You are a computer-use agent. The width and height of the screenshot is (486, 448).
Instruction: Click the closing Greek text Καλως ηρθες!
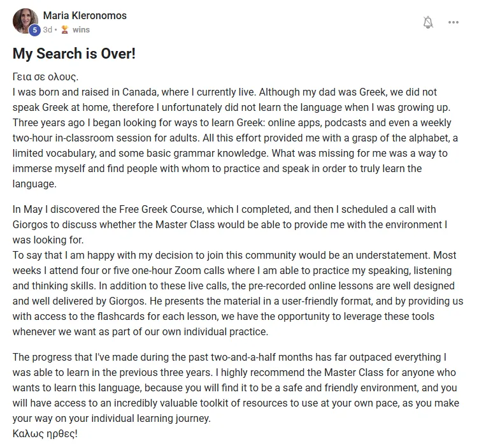45,433
